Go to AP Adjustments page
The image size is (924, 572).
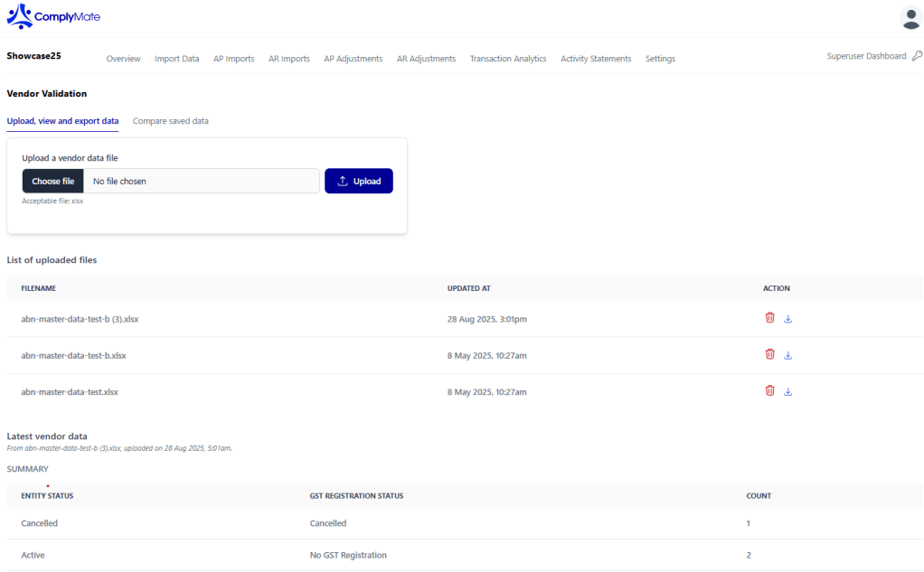pyautogui.click(x=353, y=59)
